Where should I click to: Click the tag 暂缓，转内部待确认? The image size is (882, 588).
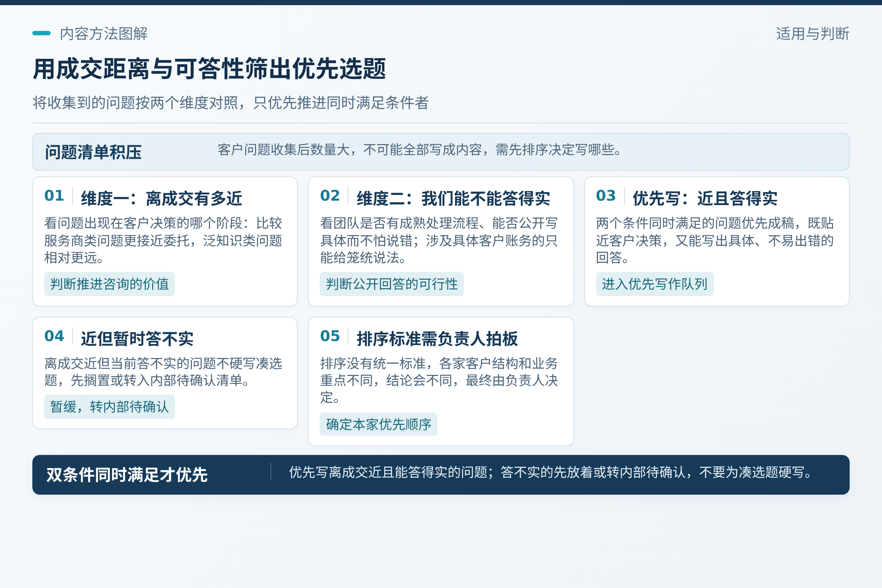click(110, 406)
